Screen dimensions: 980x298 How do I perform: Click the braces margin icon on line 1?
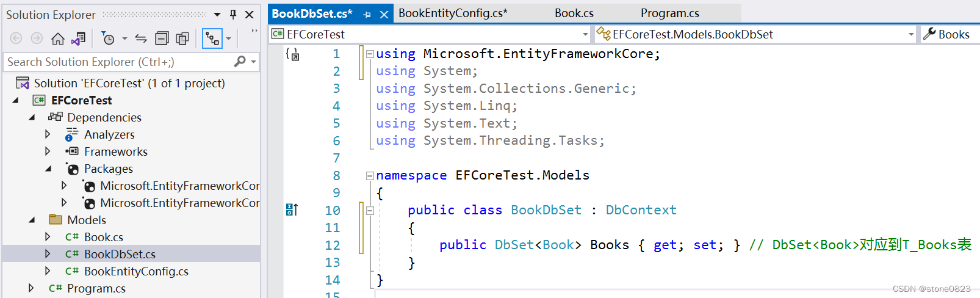[x=292, y=54]
